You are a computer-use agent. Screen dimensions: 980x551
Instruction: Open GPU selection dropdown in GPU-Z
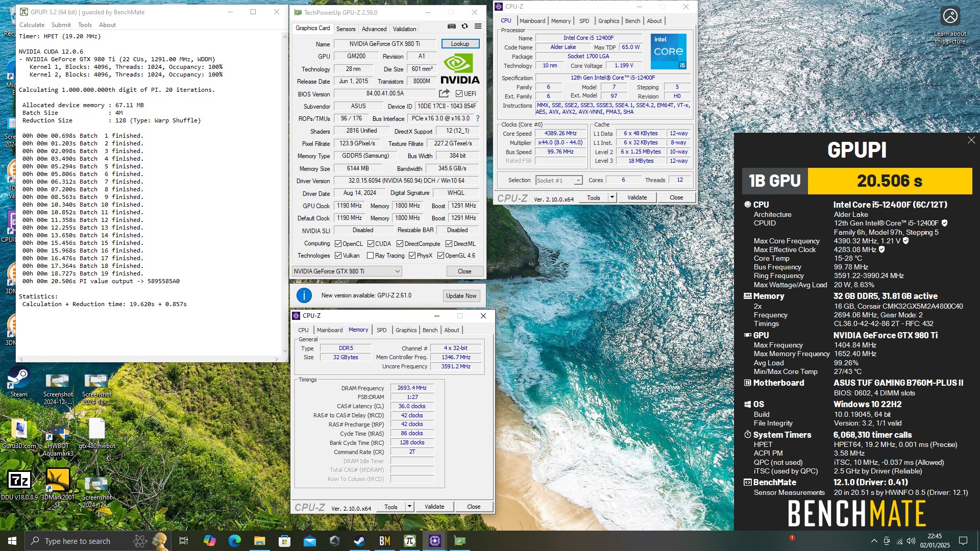[x=347, y=271]
